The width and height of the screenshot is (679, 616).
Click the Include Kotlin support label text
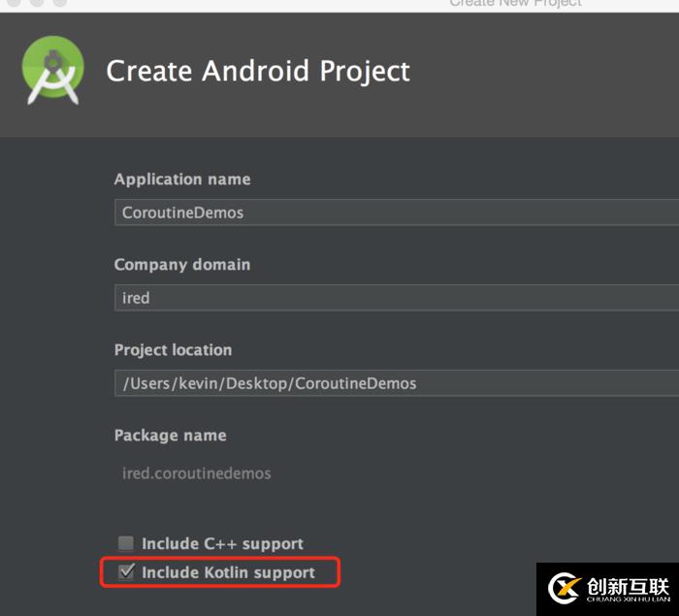(228, 572)
